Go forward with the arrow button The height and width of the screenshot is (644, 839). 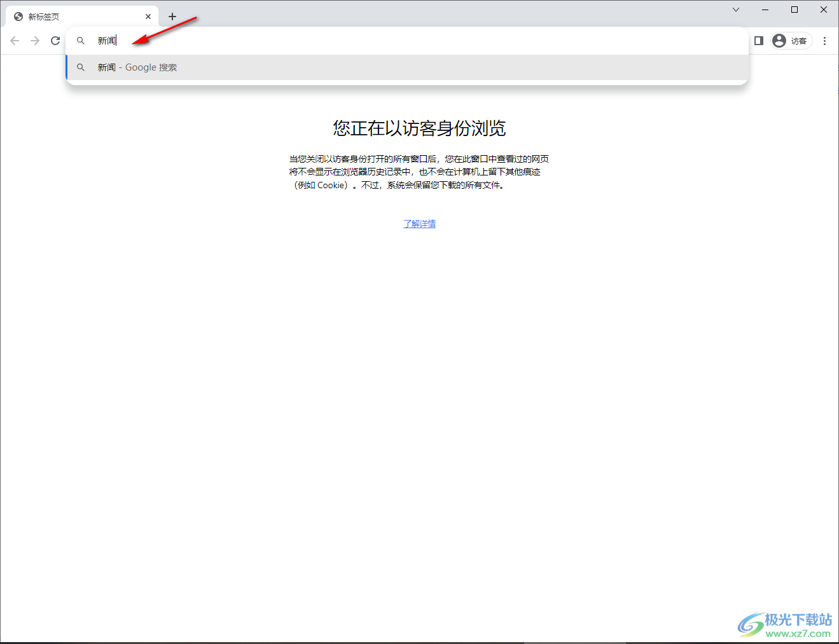(x=35, y=41)
